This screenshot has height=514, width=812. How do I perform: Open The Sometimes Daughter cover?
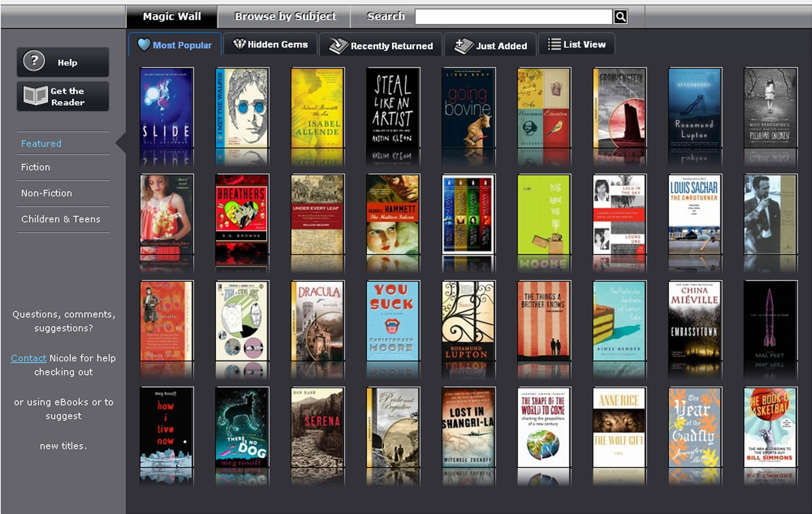[166, 214]
